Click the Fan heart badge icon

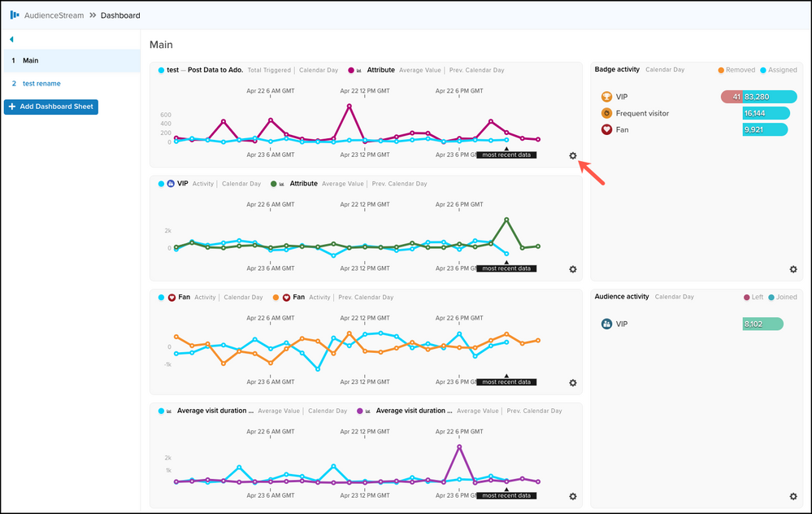(x=606, y=129)
